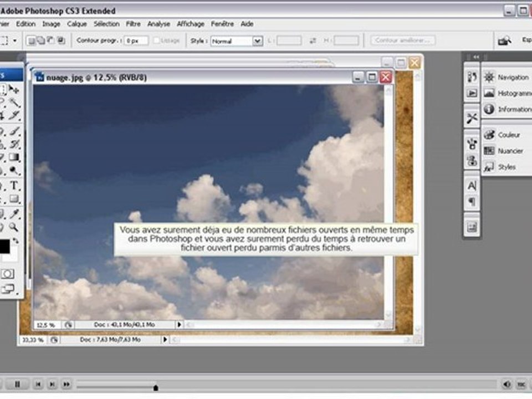Click the Contour améliorer button

point(403,40)
